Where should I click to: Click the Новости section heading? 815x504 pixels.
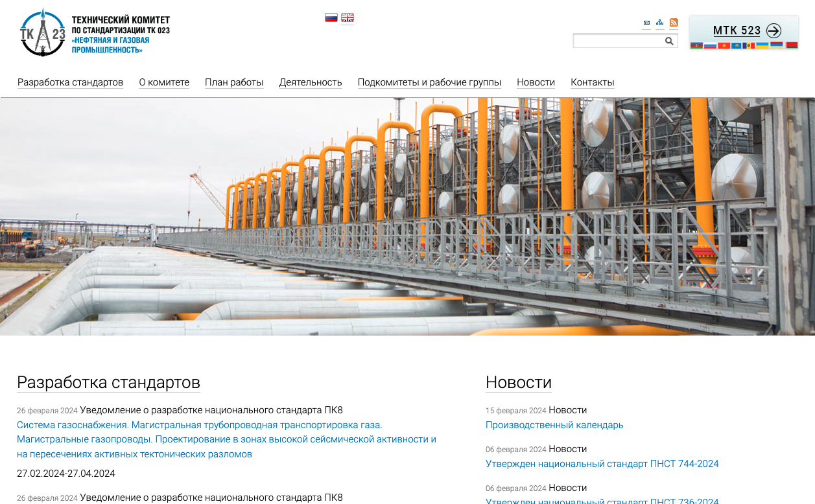(518, 382)
